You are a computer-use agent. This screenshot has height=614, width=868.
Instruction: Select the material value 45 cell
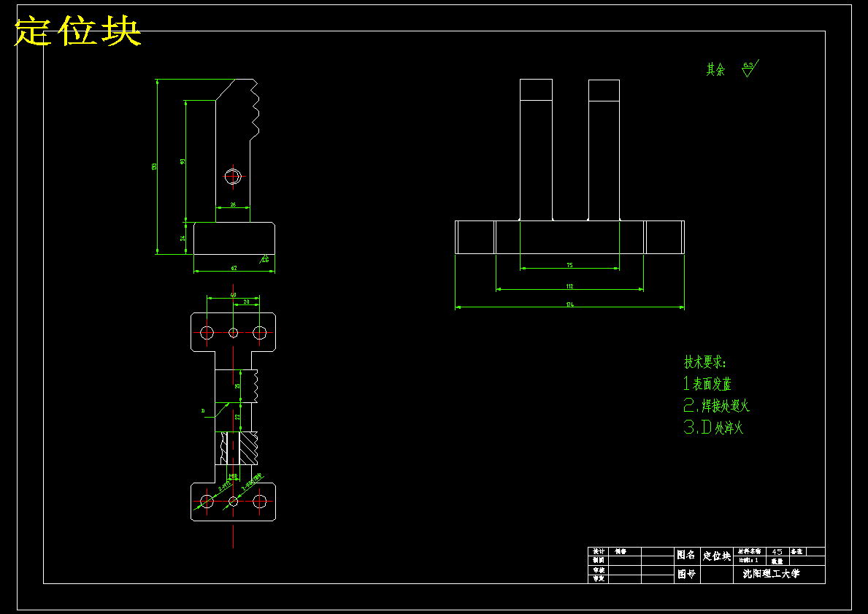click(x=777, y=551)
